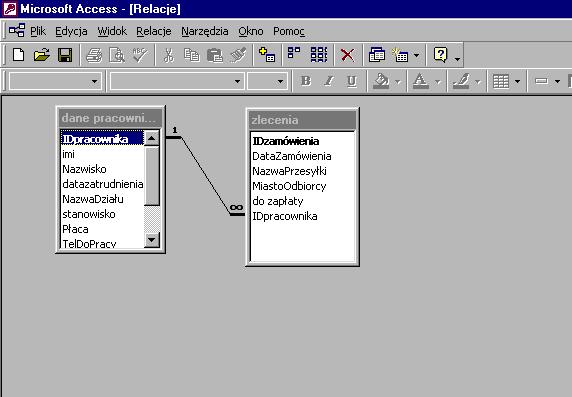Open the Edycja menu

(71, 31)
